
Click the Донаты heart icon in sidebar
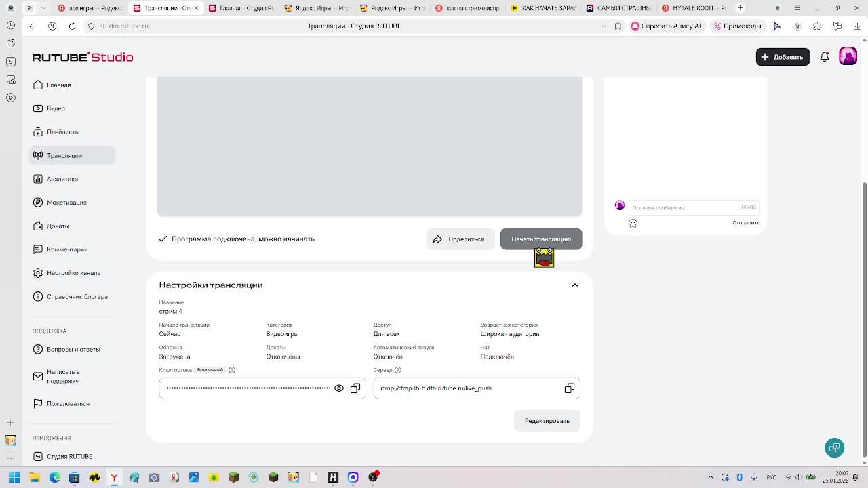(x=38, y=226)
